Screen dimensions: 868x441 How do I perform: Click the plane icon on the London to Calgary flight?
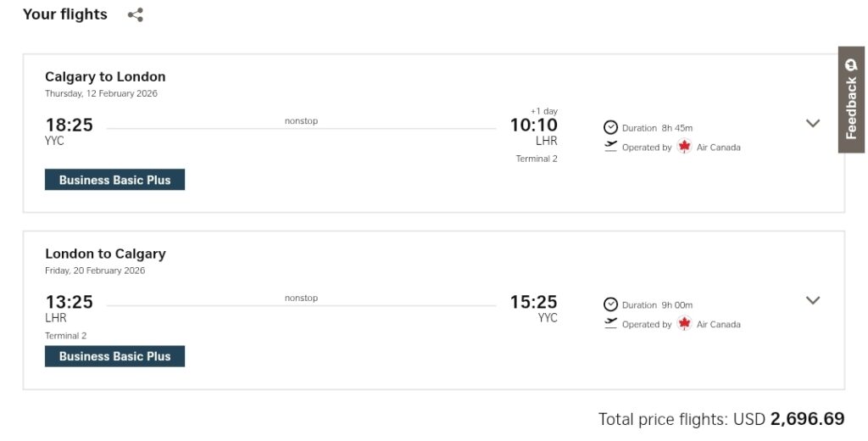point(610,323)
